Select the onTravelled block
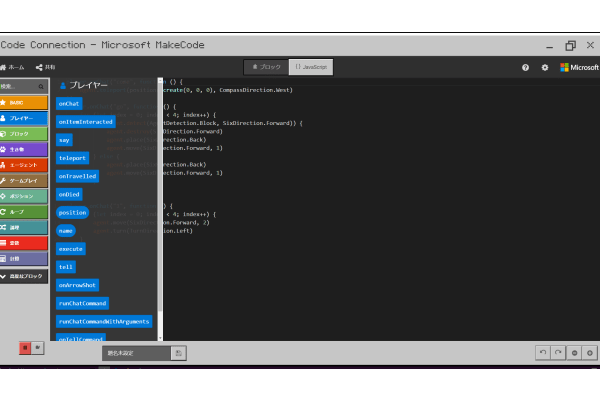600x400 pixels. (x=77, y=176)
